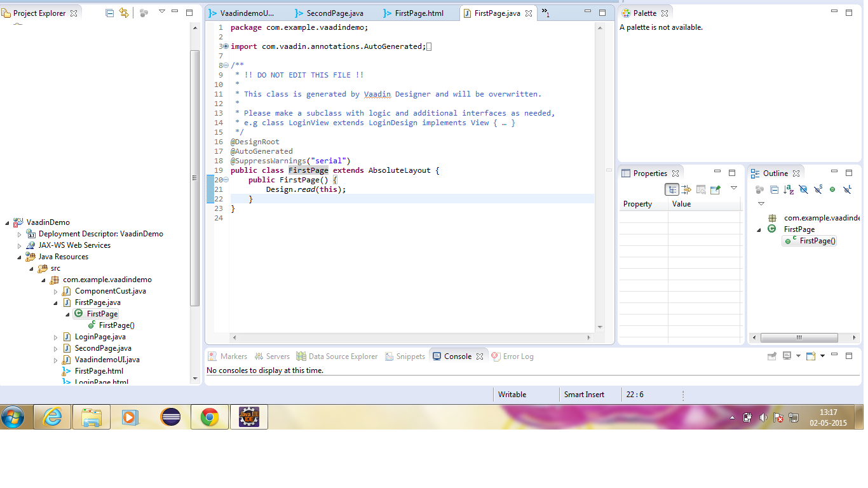Click Show Categories icon in Properties view
Image resolution: width=868 pixels, height=488 pixels.
point(672,189)
